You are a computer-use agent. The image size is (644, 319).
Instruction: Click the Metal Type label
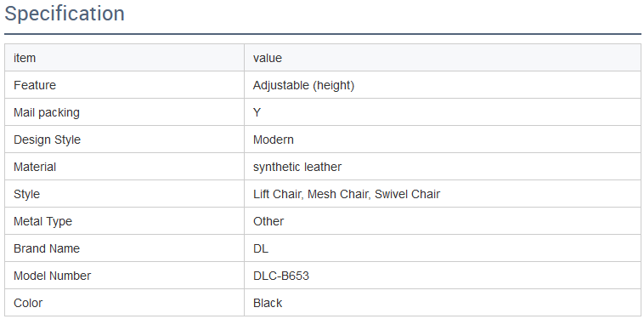[42, 221]
